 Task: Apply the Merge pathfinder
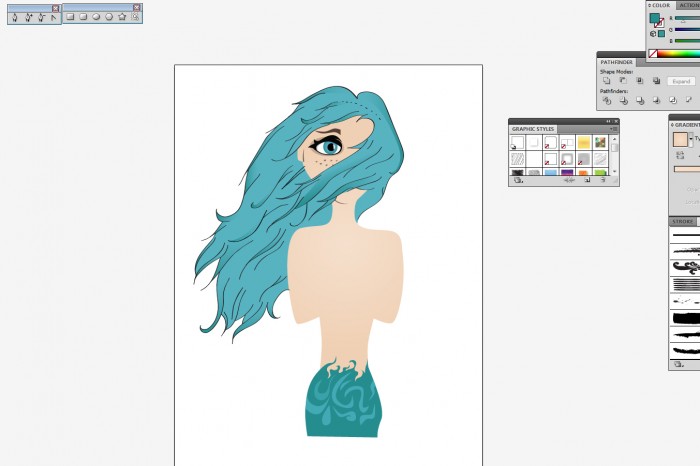[640, 100]
